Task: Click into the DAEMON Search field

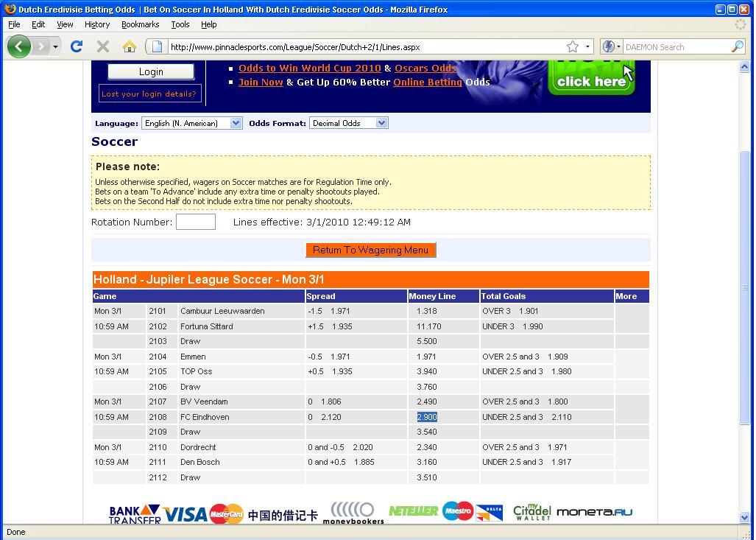Action: pyautogui.click(x=676, y=47)
